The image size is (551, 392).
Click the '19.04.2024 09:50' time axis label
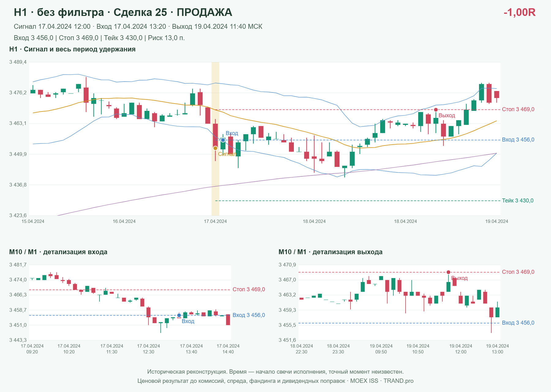tap(381, 349)
